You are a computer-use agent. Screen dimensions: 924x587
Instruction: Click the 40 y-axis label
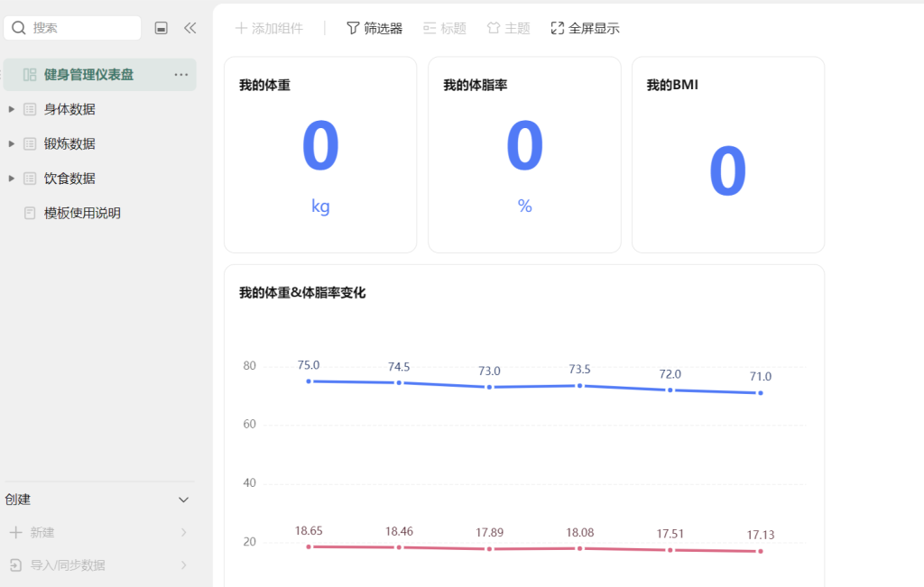tap(250, 482)
